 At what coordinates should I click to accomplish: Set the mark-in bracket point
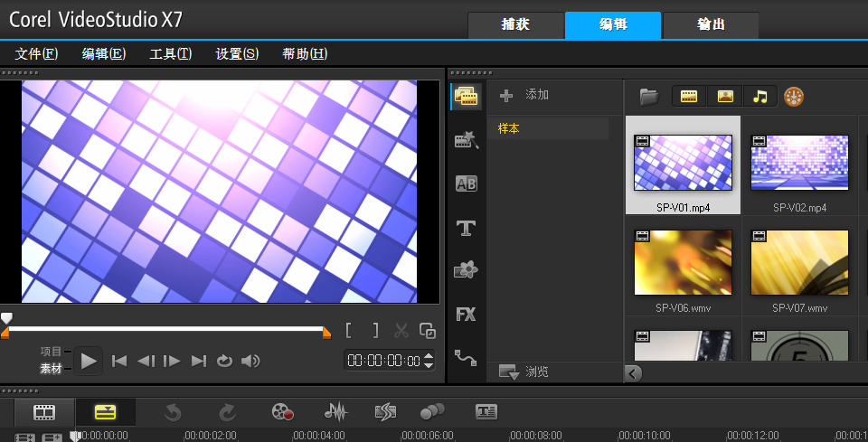pos(349,331)
